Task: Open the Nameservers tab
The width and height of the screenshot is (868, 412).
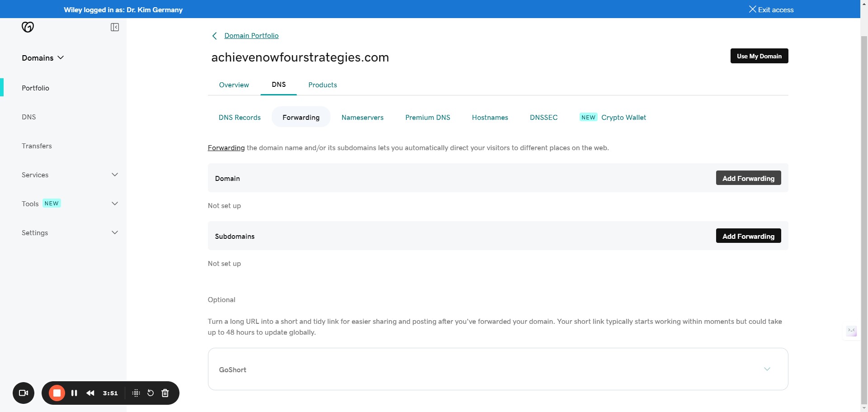Action: coord(362,117)
